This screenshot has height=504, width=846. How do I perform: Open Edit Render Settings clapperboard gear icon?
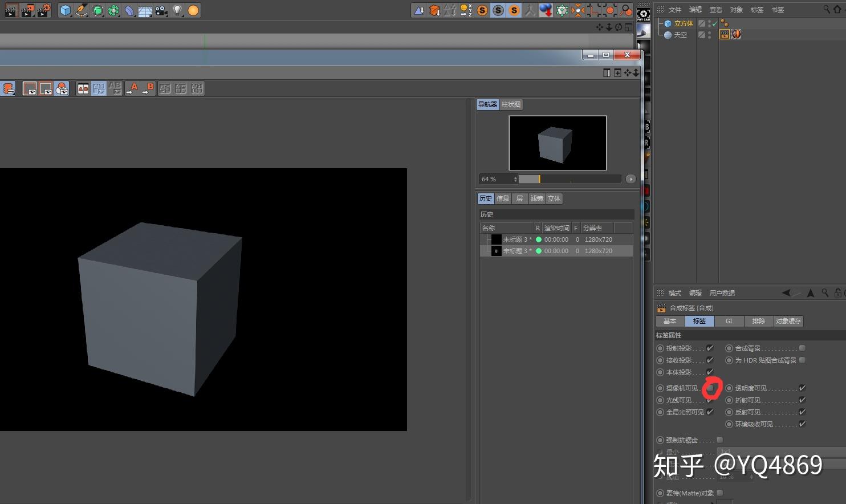tap(44, 10)
